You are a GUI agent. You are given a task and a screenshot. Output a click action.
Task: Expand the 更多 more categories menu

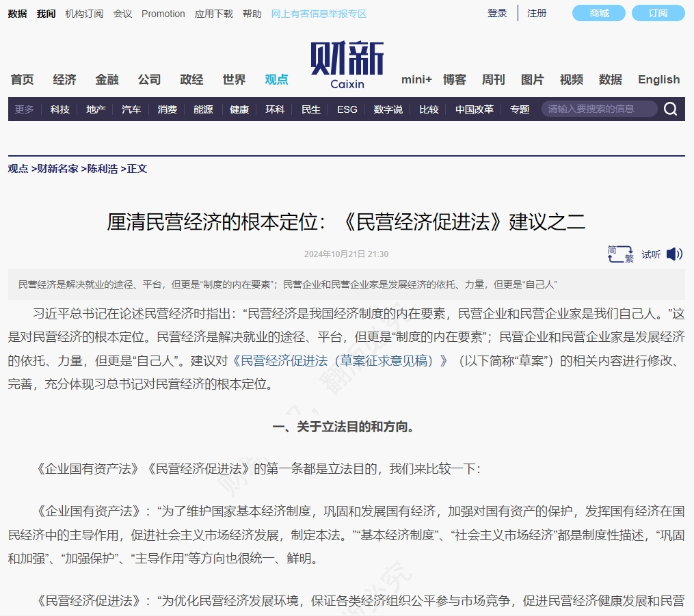tap(24, 109)
